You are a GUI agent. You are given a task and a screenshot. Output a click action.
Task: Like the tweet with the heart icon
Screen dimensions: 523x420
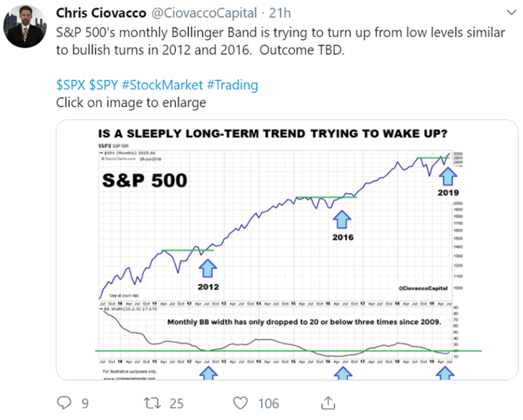click(x=238, y=402)
